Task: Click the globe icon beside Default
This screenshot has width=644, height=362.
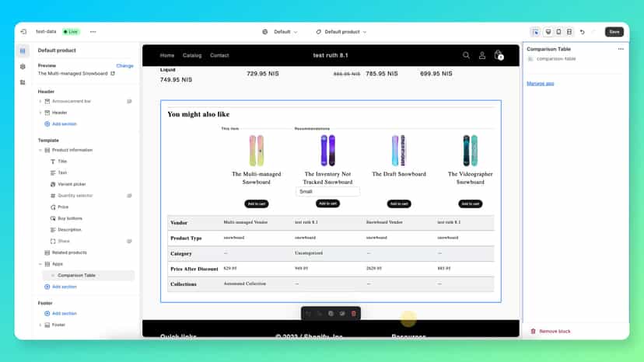Action: point(265,32)
